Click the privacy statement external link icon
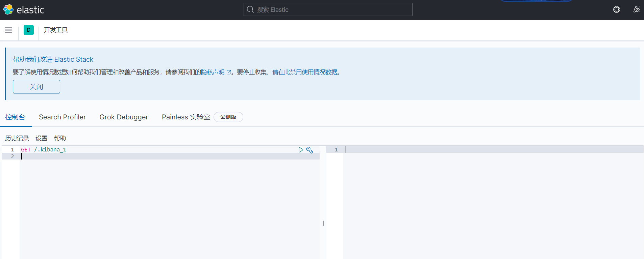 click(229, 72)
